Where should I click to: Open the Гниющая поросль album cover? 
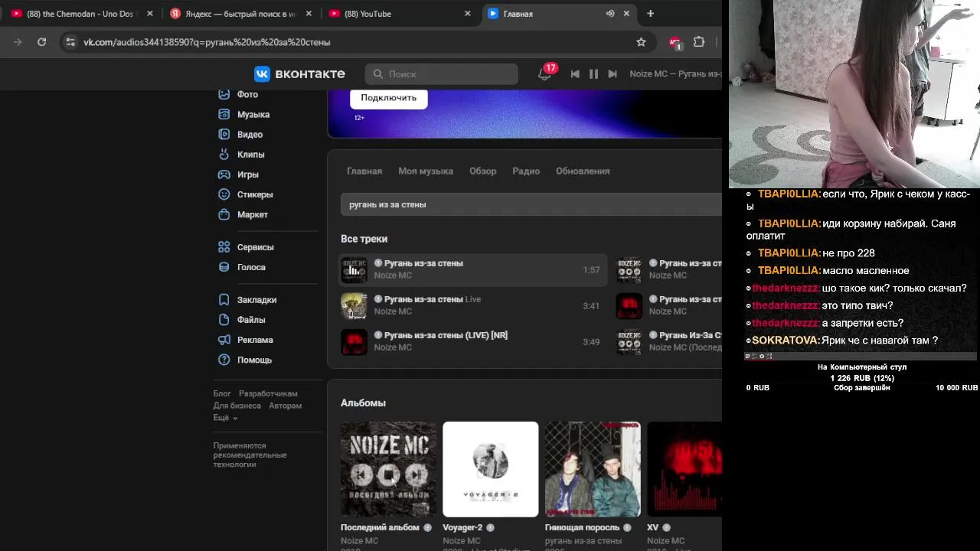tap(593, 469)
